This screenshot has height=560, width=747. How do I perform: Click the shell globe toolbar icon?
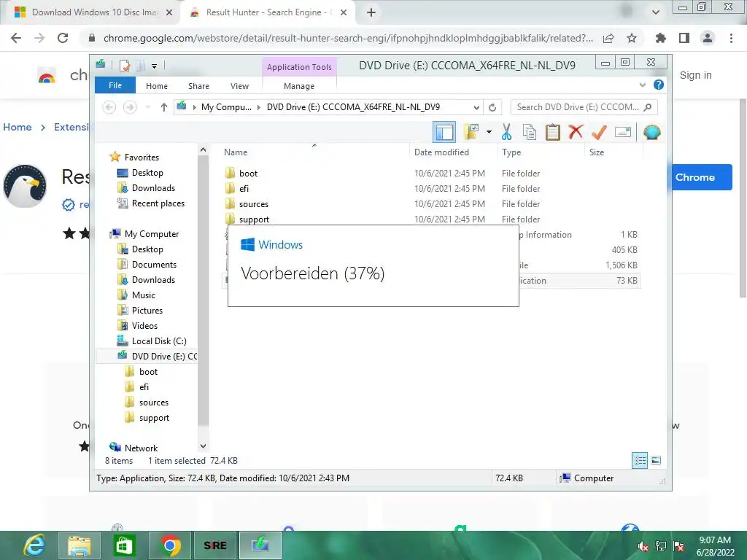click(651, 133)
